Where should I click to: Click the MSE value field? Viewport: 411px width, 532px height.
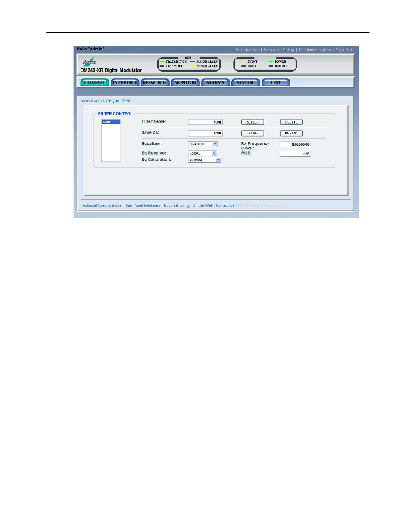coord(295,154)
